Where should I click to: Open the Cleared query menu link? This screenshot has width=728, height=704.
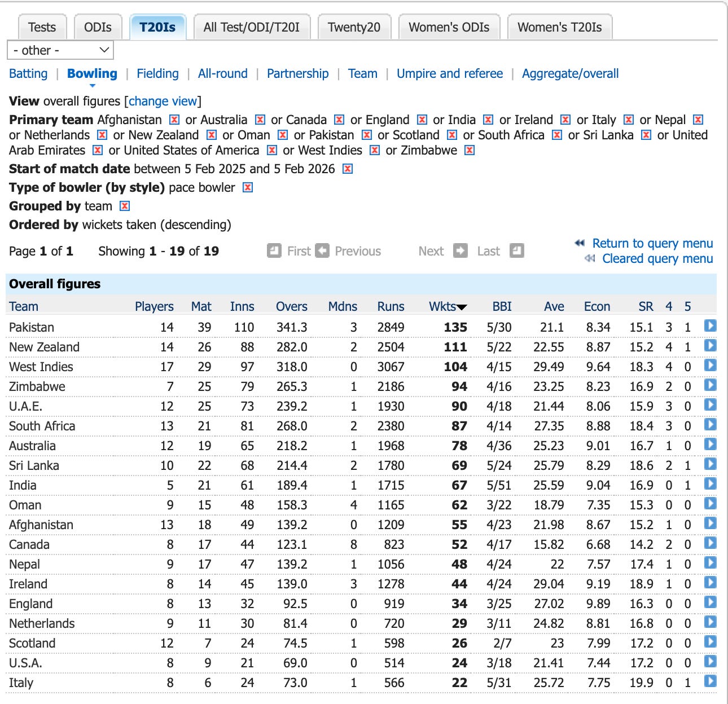point(657,258)
